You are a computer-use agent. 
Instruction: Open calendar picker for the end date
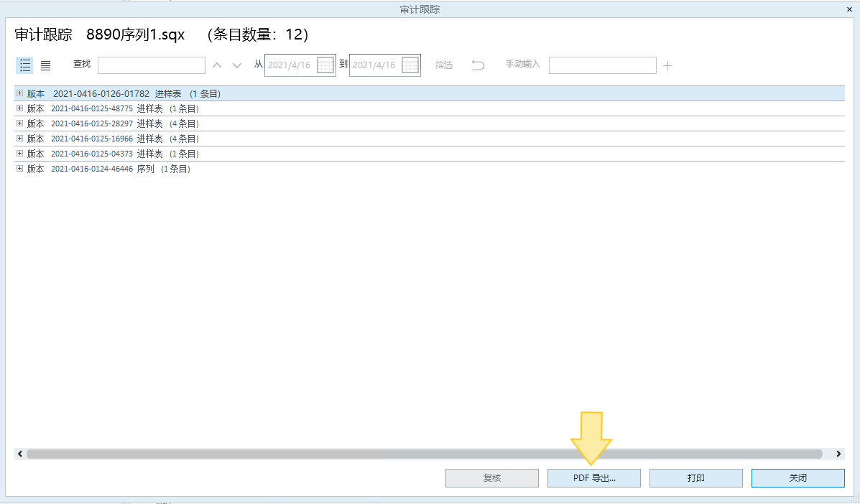pos(410,65)
